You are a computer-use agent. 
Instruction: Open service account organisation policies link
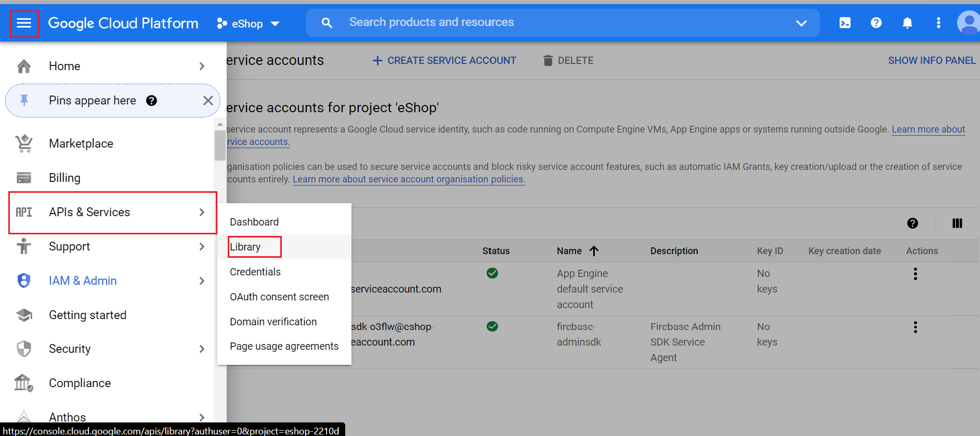point(409,179)
